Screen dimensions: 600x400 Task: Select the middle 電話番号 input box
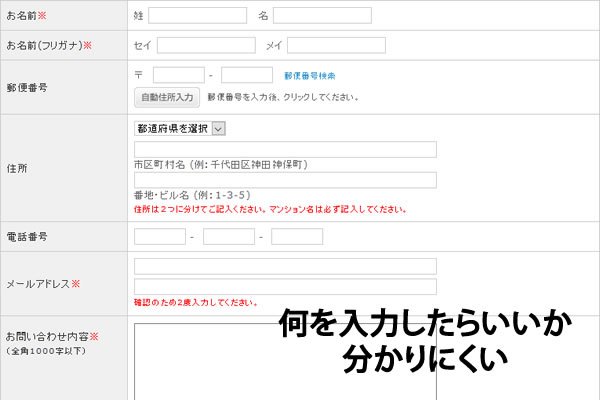click(229, 237)
